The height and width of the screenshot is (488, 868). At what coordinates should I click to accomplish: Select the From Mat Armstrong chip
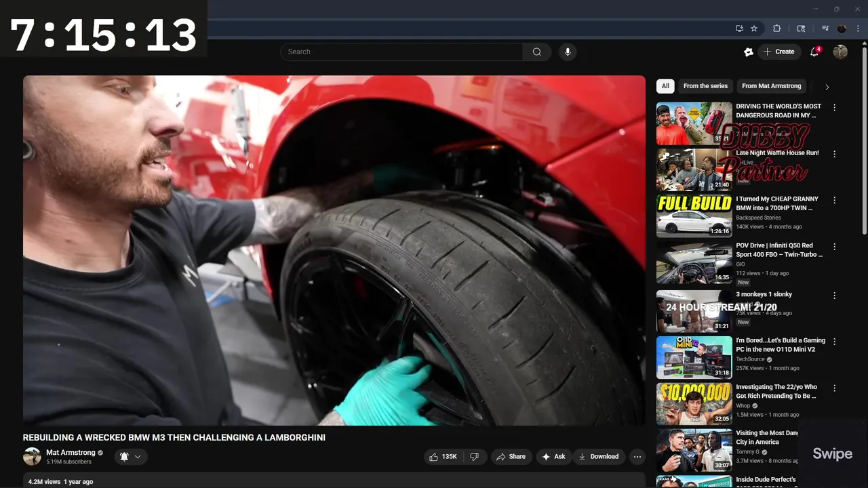tap(771, 86)
